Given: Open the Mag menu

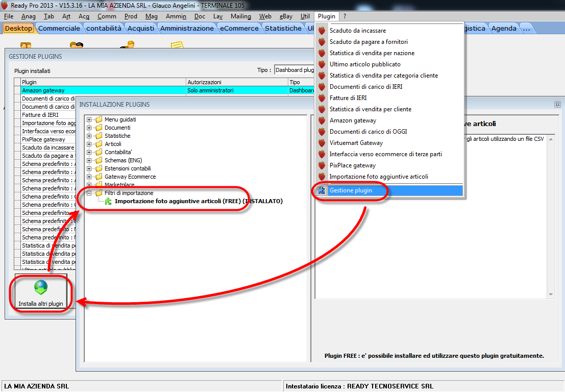Looking at the screenshot, I should click(152, 16).
